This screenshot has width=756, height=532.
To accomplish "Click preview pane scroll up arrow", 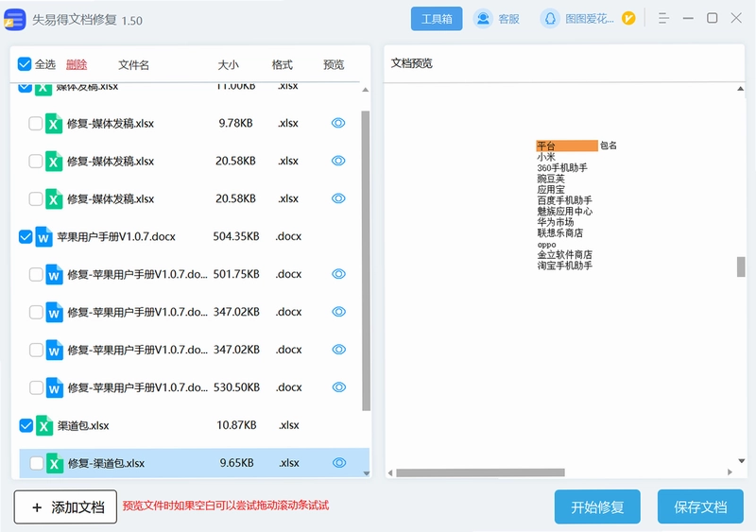I will click(741, 89).
